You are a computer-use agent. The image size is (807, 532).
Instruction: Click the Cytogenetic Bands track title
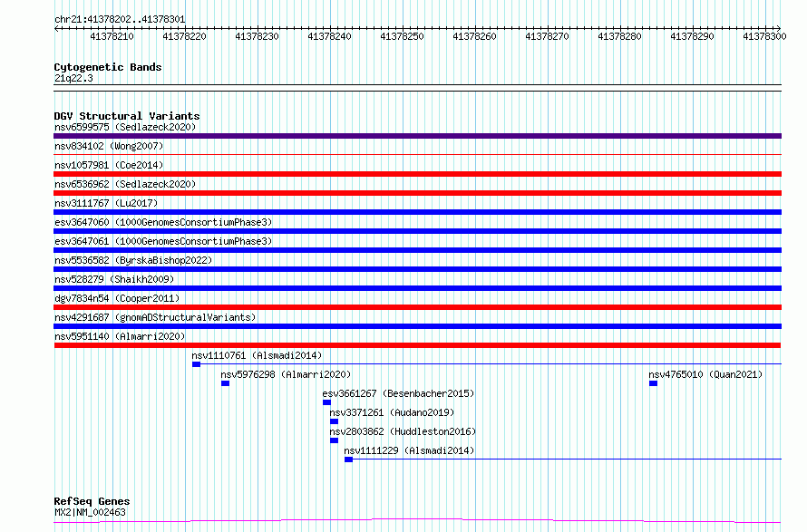(108, 67)
